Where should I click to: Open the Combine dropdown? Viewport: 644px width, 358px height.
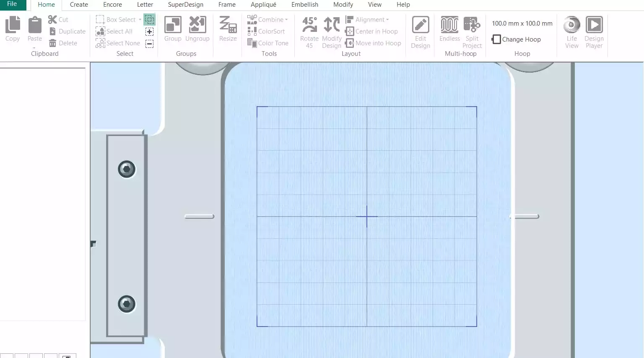[x=267, y=20]
